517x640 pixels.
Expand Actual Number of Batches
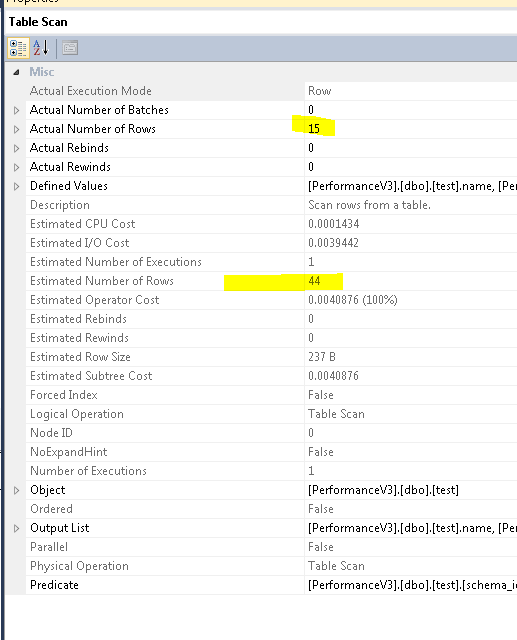pyautogui.click(x=16, y=110)
